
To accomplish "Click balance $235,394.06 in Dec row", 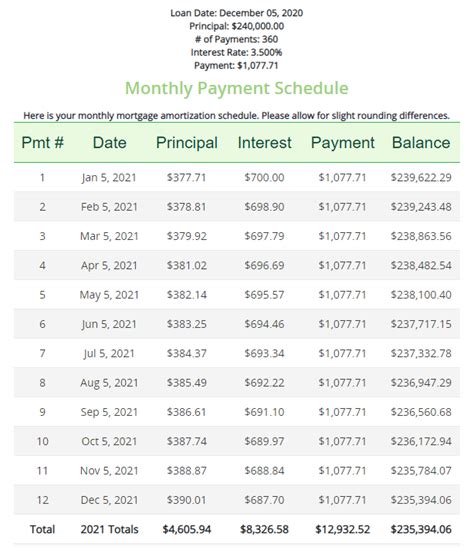I will (x=421, y=500).
